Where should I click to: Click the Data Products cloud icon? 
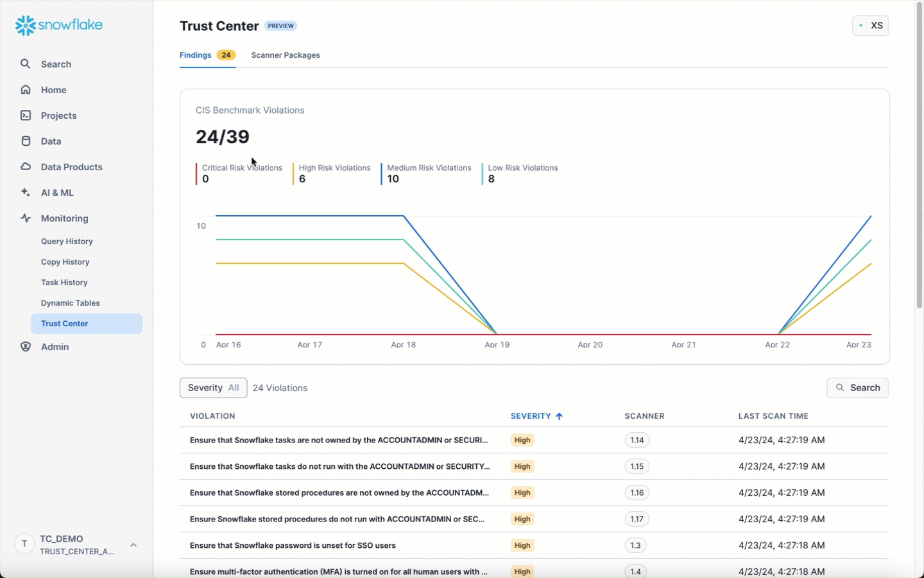pyautogui.click(x=26, y=167)
